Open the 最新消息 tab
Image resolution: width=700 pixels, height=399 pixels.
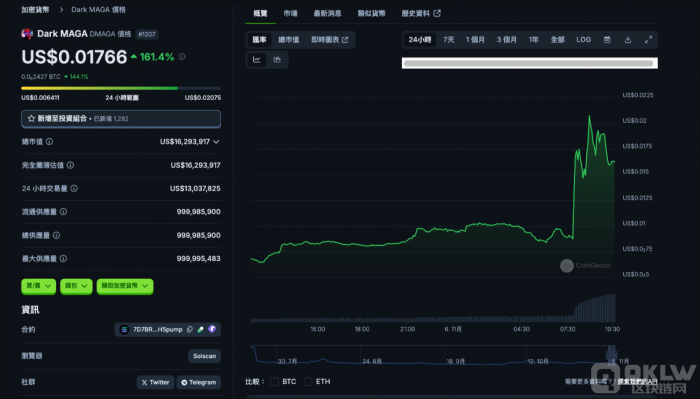(x=327, y=13)
